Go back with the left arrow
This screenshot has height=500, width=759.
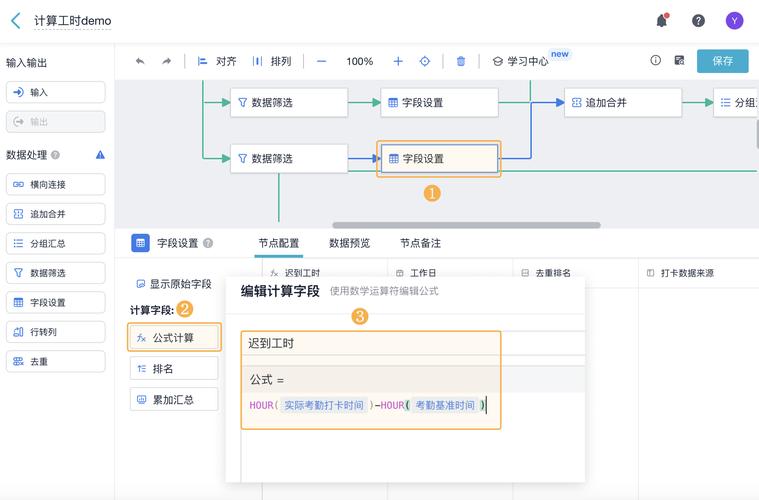coord(16,21)
